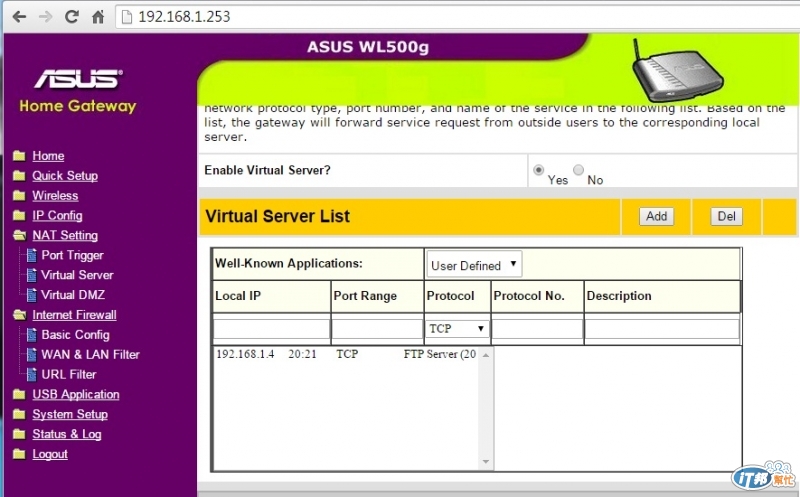Click the page icon beside WAN & LAN Filter
This screenshot has width=800, height=497.
point(32,355)
